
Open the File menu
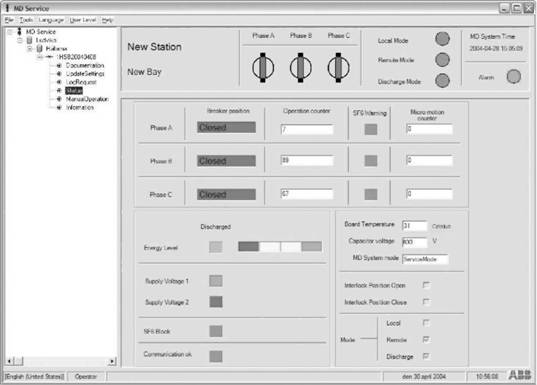[9, 20]
